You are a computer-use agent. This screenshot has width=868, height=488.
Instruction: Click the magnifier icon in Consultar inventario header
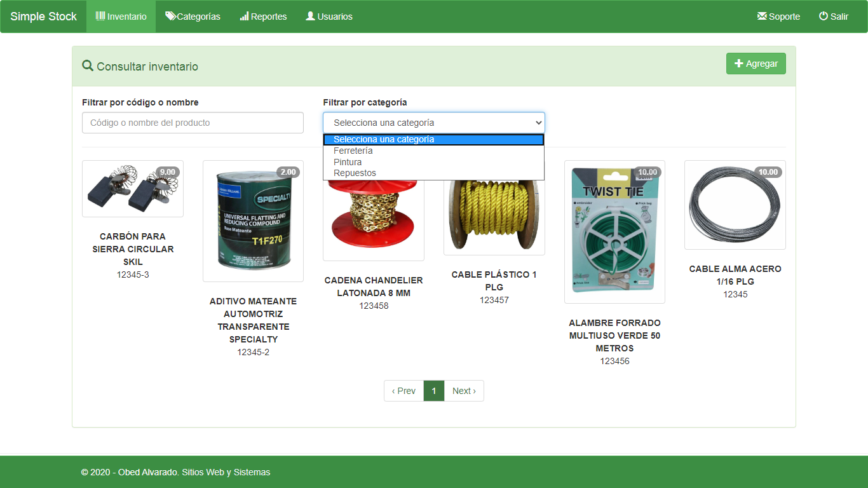(x=88, y=65)
